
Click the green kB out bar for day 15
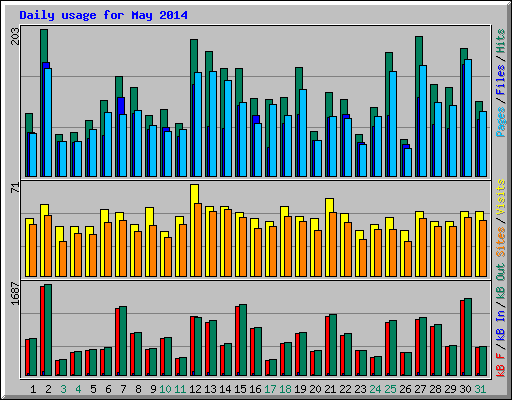pyautogui.click(x=243, y=340)
